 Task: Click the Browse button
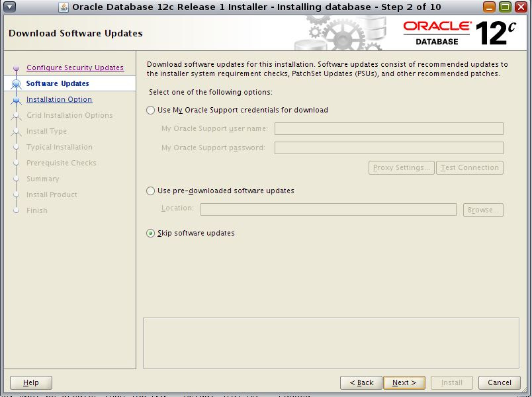tap(483, 210)
